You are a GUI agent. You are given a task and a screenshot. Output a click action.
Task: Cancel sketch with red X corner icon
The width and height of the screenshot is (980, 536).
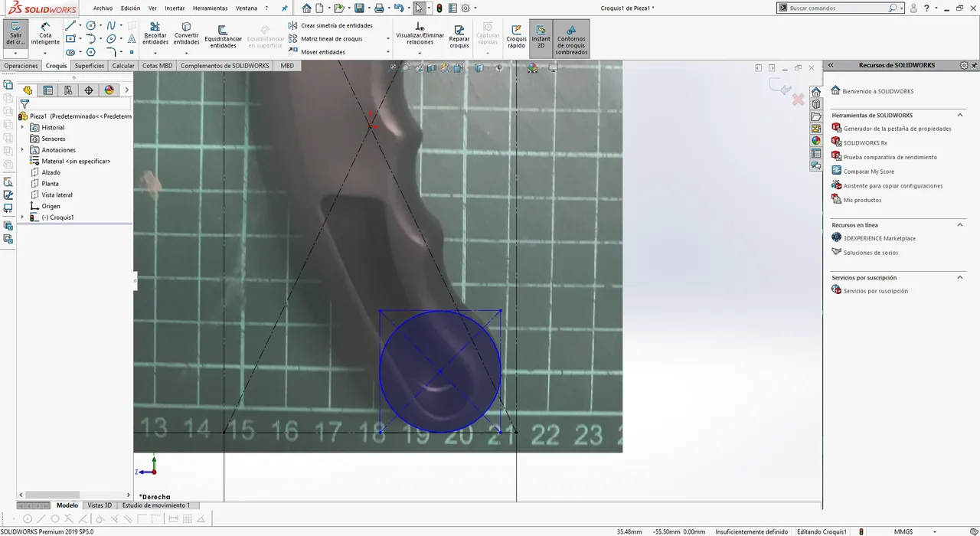(798, 100)
